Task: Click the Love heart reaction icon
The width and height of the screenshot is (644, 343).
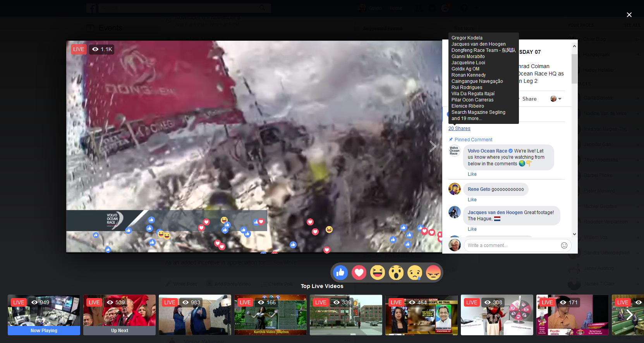Action: coord(359,273)
